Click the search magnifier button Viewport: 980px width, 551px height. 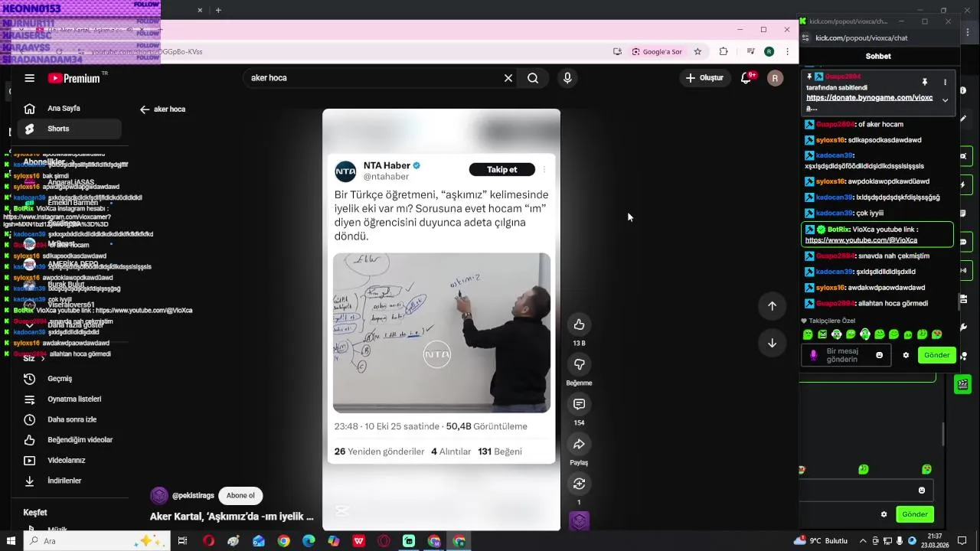click(x=533, y=78)
